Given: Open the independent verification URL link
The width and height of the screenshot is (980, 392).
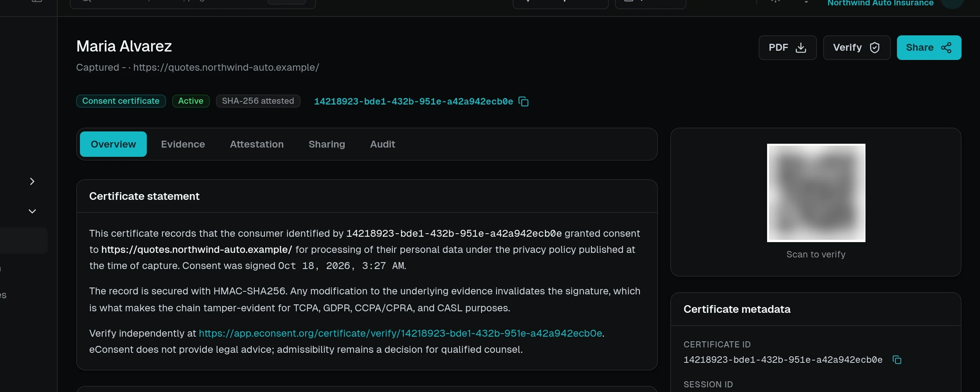Looking at the screenshot, I should point(400,333).
